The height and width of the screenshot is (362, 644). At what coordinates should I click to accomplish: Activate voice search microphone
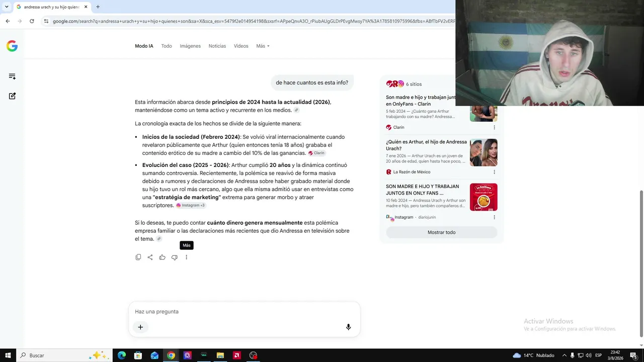(348, 327)
